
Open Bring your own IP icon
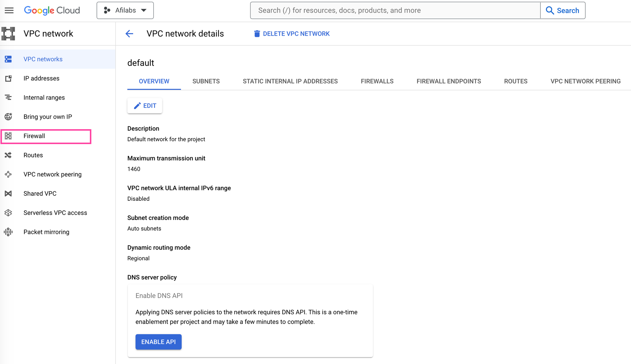coord(8,117)
